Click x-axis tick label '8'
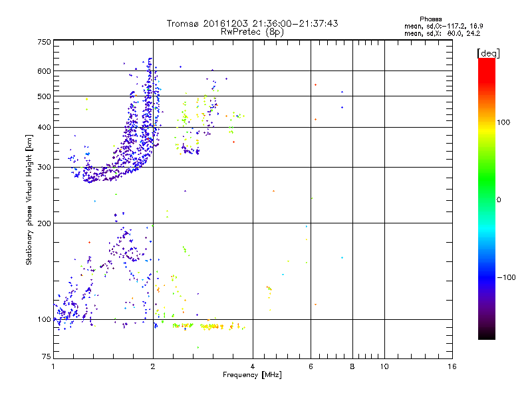532x399 pixels. (352, 366)
